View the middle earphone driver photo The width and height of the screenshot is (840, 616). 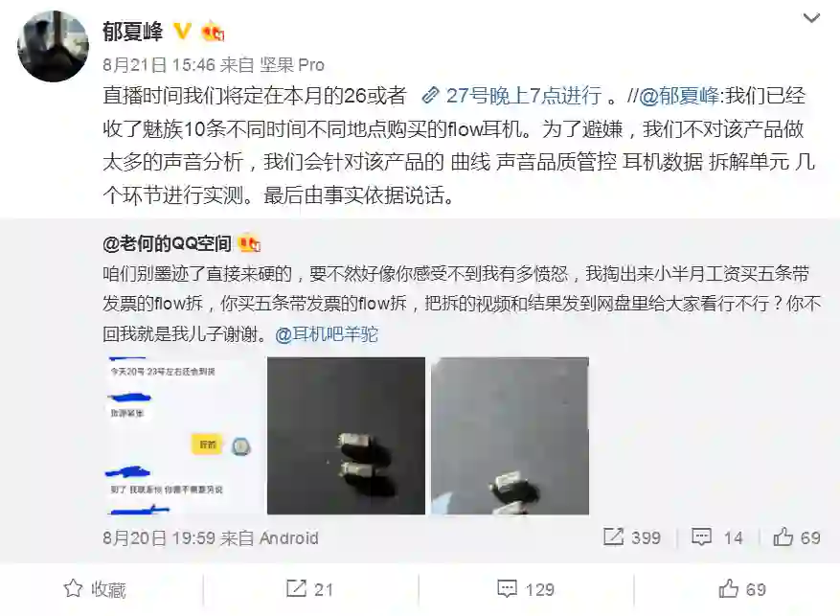(346, 436)
